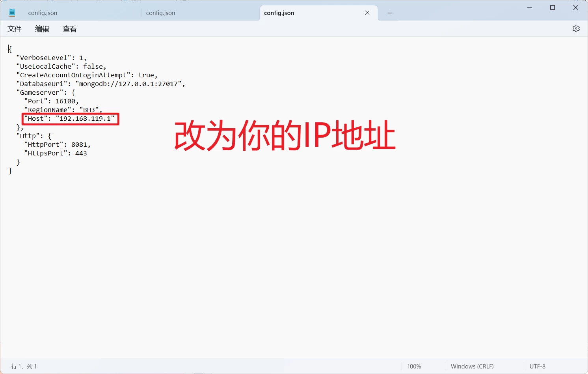Screen dimensions: 588x374
Task: Open the 编辑 menu
Action: (42, 29)
